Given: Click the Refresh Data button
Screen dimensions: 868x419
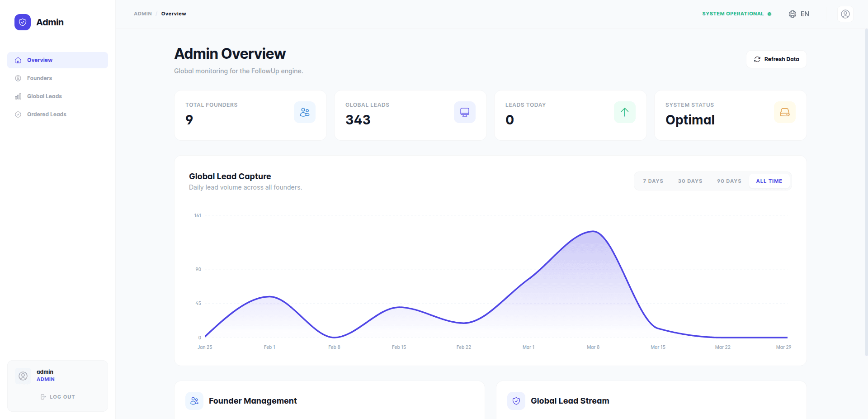Looking at the screenshot, I should coord(776,59).
